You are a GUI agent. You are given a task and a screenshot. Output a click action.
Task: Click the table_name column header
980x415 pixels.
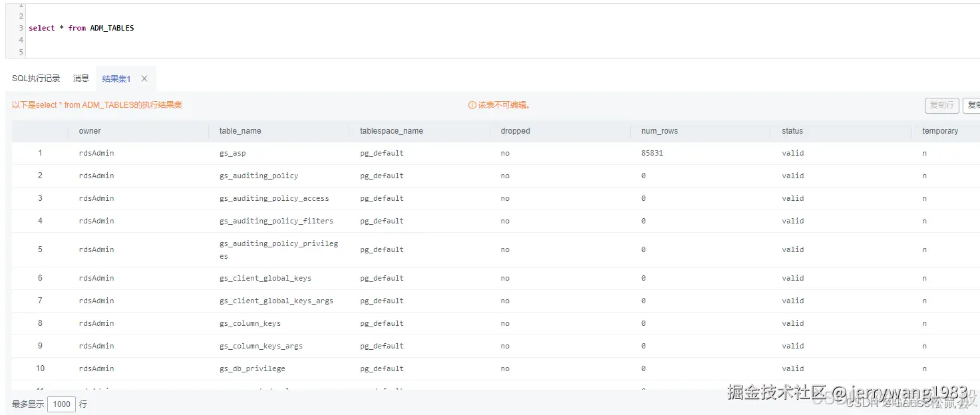click(240, 131)
